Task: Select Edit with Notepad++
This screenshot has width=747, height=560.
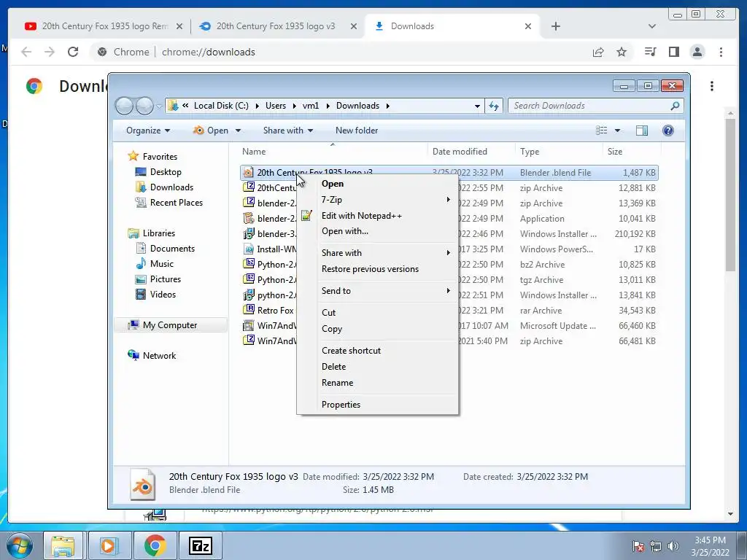Action: coord(362,216)
